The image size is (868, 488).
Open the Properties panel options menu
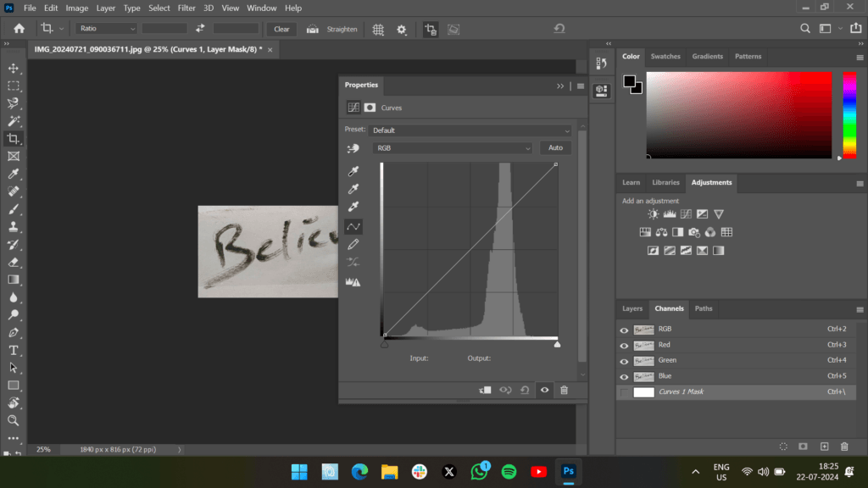[x=580, y=86]
